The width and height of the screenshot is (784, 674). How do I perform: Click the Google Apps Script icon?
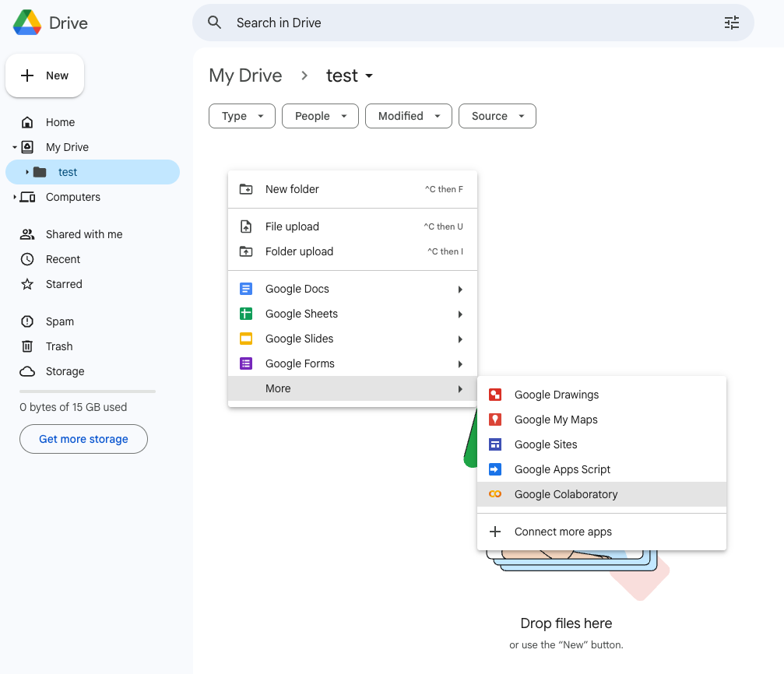[495, 469]
